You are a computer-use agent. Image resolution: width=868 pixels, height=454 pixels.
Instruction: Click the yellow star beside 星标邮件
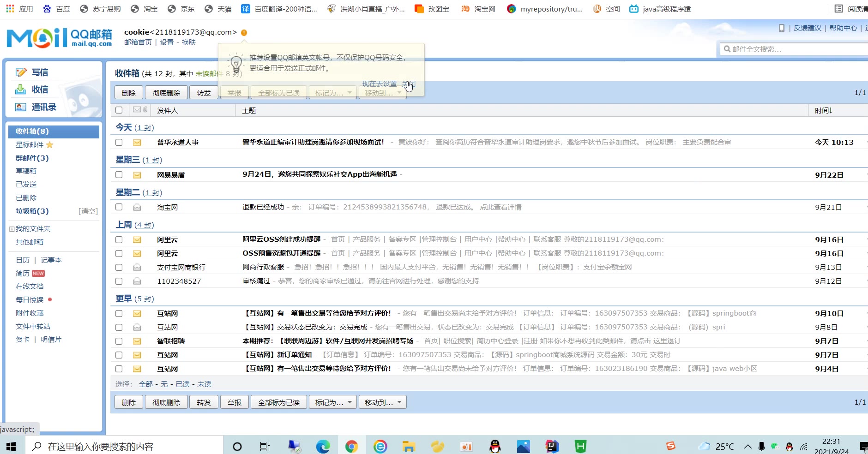point(50,145)
